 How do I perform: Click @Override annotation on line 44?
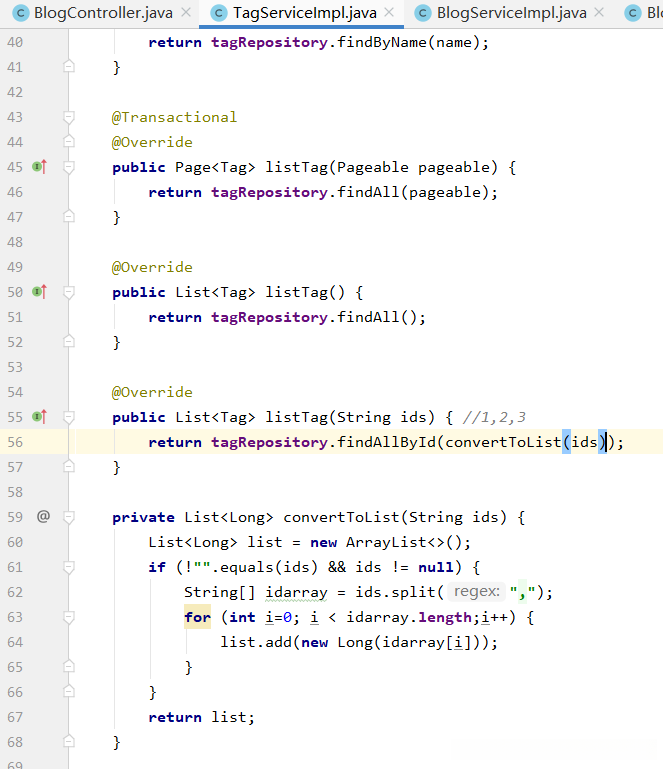[x=152, y=142]
